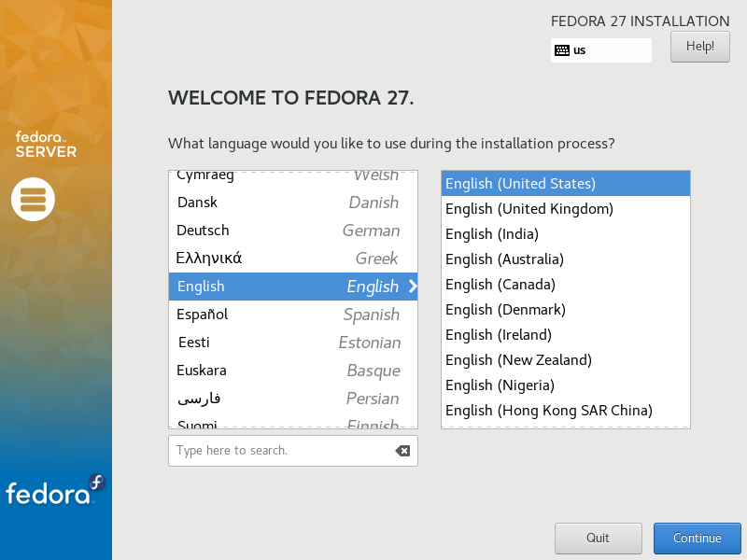Clear the search field with backspace icon

click(402, 451)
